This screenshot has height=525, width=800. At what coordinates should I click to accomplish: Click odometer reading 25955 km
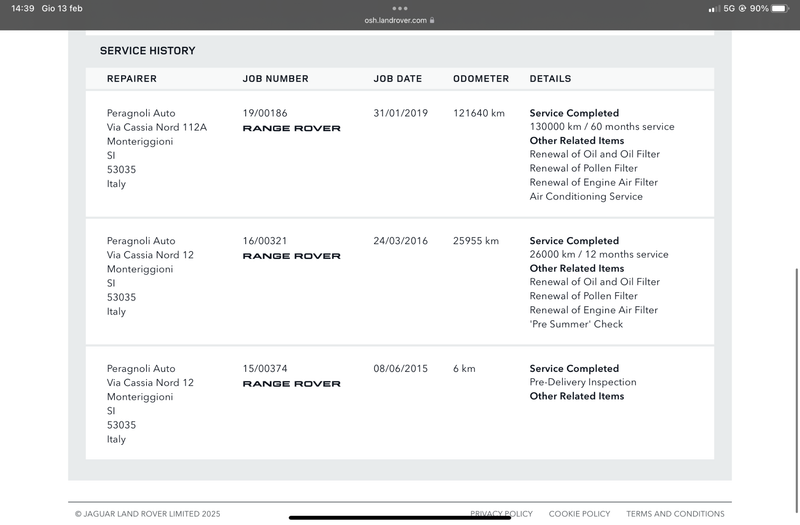[x=476, y=241]
